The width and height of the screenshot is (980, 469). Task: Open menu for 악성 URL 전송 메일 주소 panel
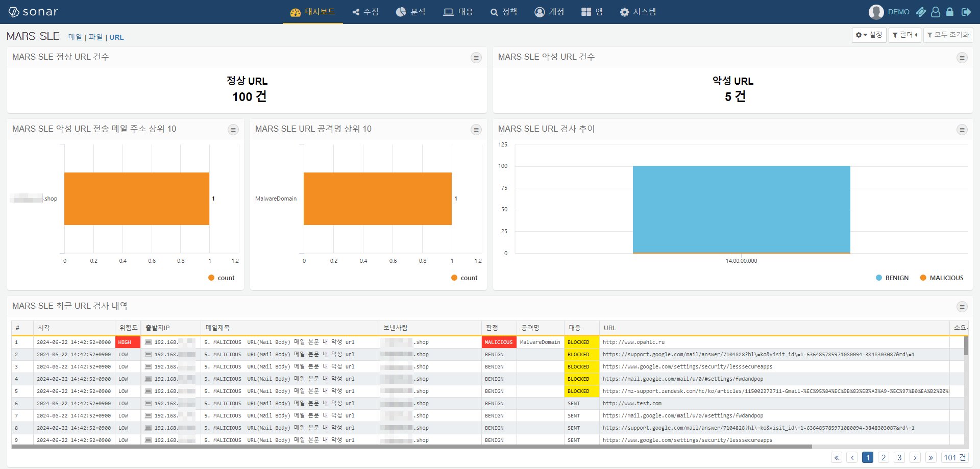pos(233,130)
